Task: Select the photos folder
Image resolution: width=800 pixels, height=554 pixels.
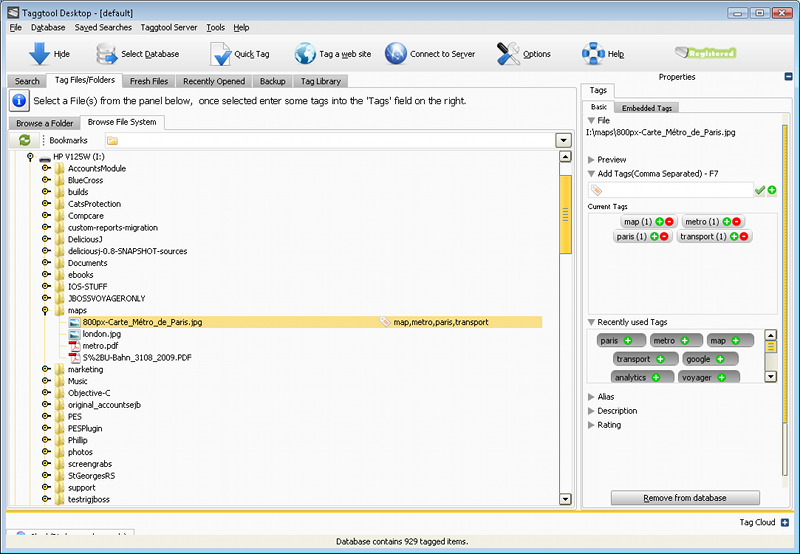Action: coord(80,452)
